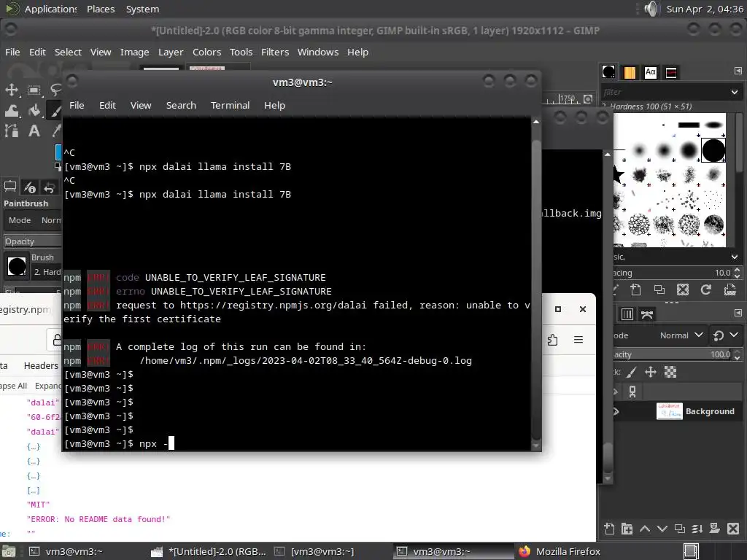Open brush as image icon
The width and height of the screenshot is (747, 560).
coord(729,289)
